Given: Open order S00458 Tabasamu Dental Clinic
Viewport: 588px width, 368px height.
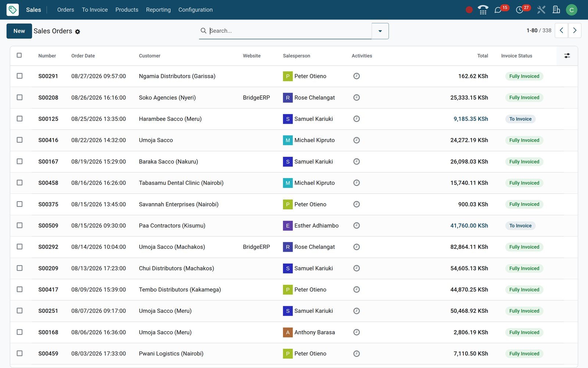Looking at the screenshot, I should (x=294, y=183).
